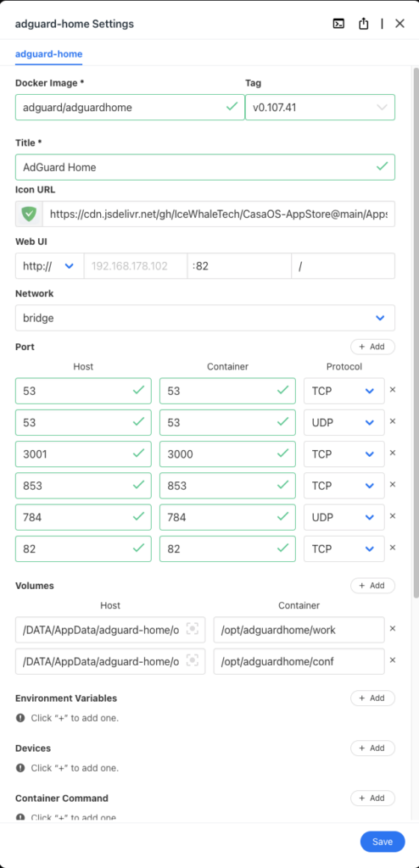
Task: Click the Title field AdGuard Home
Action: coord(205,167)
